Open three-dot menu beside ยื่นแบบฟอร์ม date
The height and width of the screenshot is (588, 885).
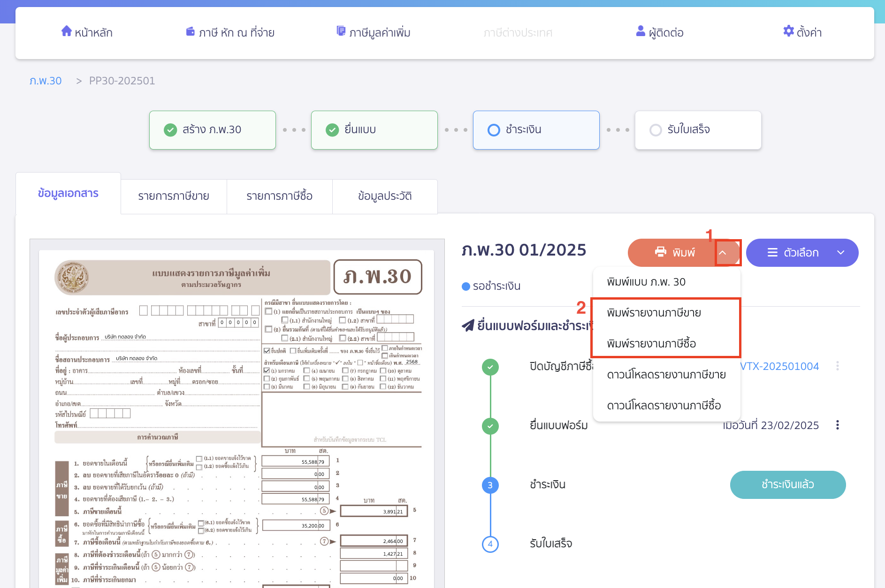(x=837, y=425)
